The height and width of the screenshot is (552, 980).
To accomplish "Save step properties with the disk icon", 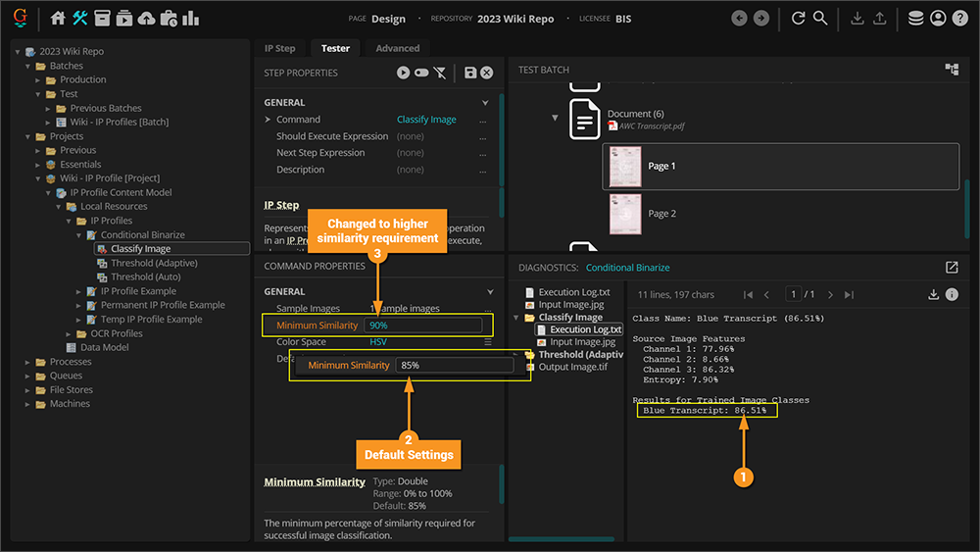I will point(470,73).
